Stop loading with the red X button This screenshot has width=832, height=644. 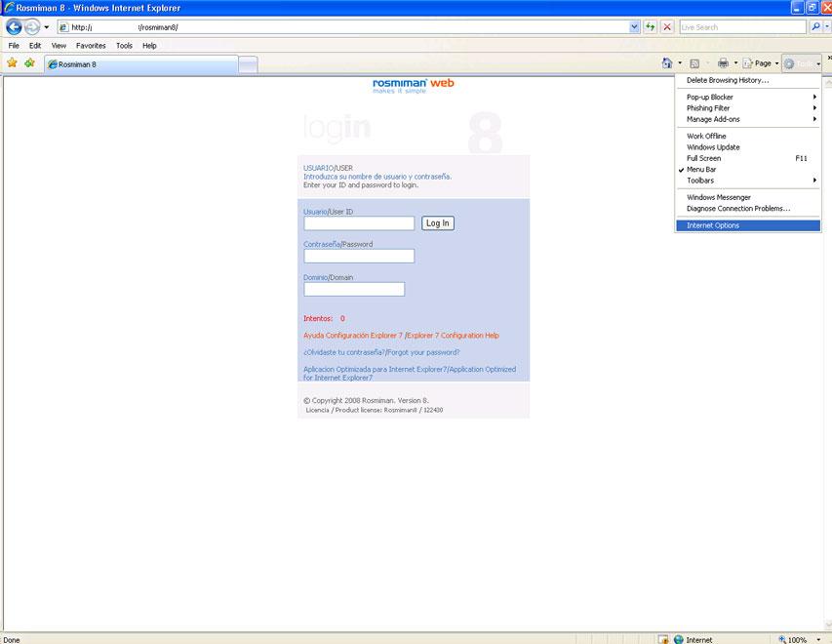click(667, 27)
